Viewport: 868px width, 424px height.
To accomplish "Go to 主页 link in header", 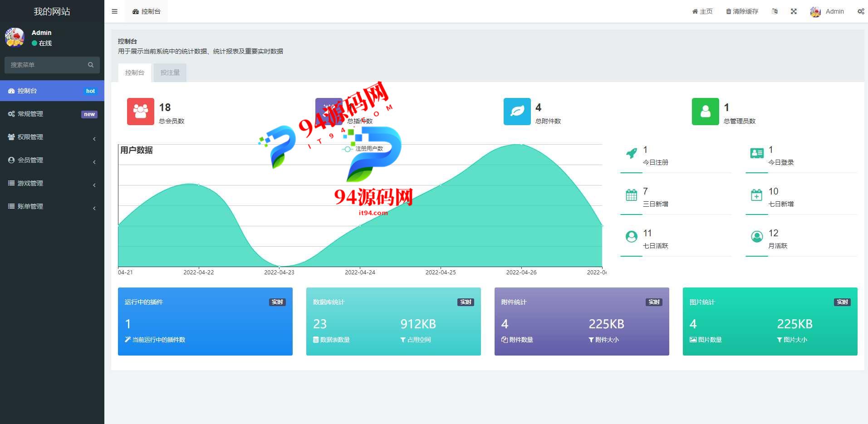I will tap(702, 11).
